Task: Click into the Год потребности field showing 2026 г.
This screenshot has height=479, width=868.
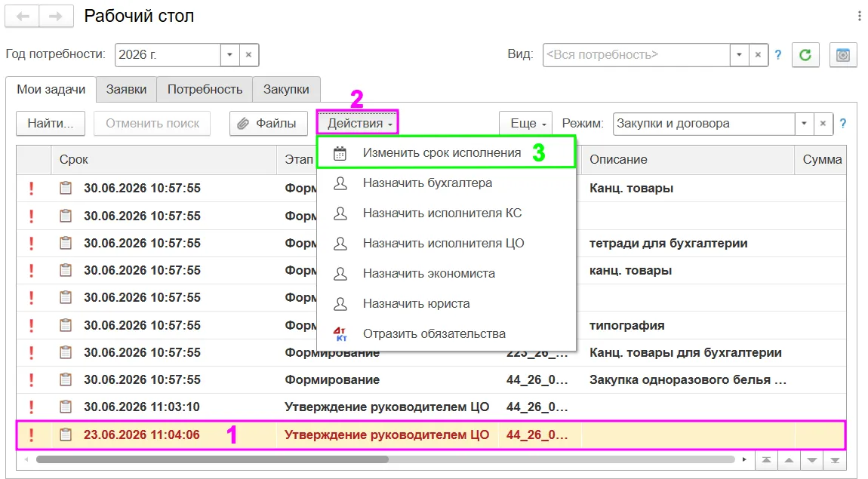Action: pyautogui.click(x=168, y=55)
